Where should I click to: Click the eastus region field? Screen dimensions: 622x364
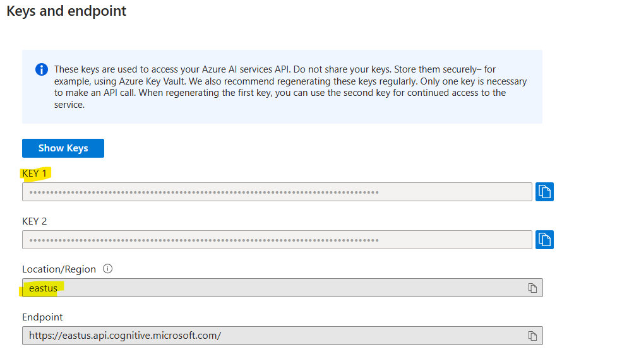coord(282,288)
